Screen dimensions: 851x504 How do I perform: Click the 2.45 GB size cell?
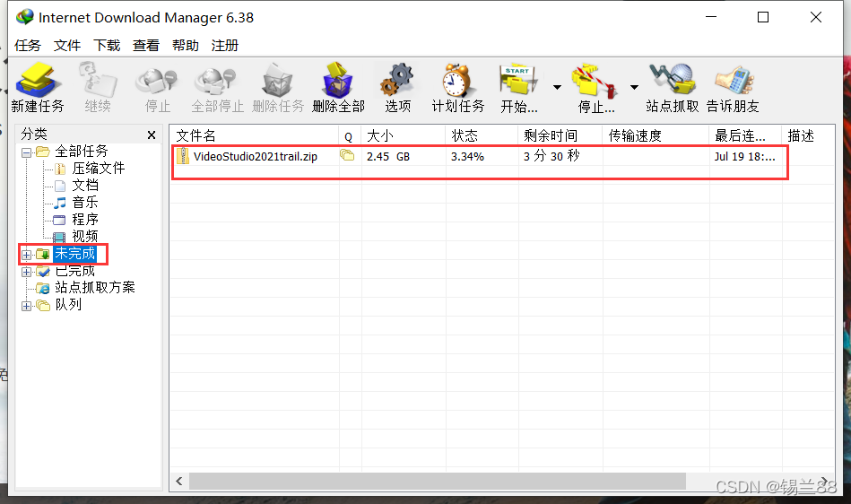pos(388,157)
